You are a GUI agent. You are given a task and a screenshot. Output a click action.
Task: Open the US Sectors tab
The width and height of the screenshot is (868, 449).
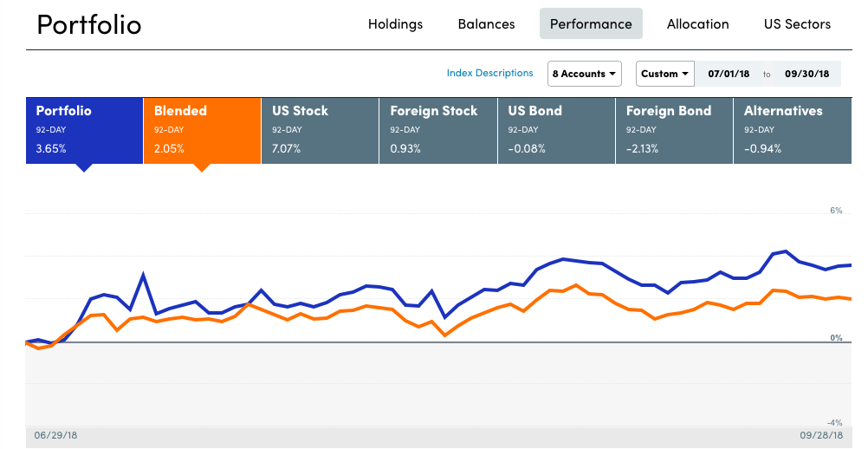click(797, 24)
